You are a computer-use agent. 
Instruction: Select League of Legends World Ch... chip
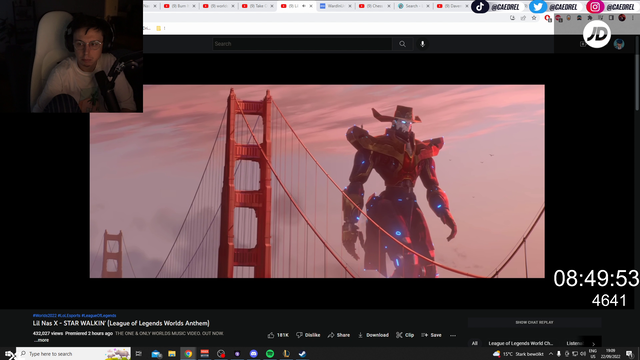(x=520, y=343)
